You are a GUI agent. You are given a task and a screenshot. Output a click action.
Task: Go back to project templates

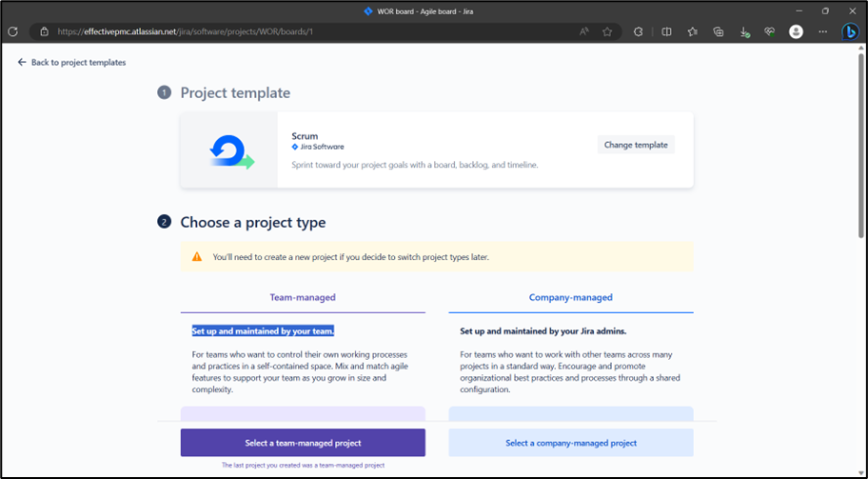click(x=72, y=63)
